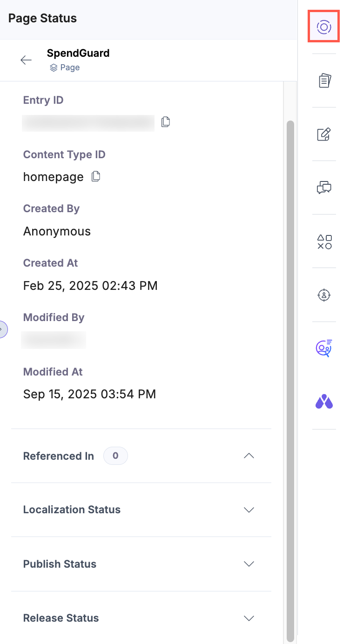Viewport: 350px width, 644px height.
Task: Select the SpendGuard entry title
Action: point(78,53)
